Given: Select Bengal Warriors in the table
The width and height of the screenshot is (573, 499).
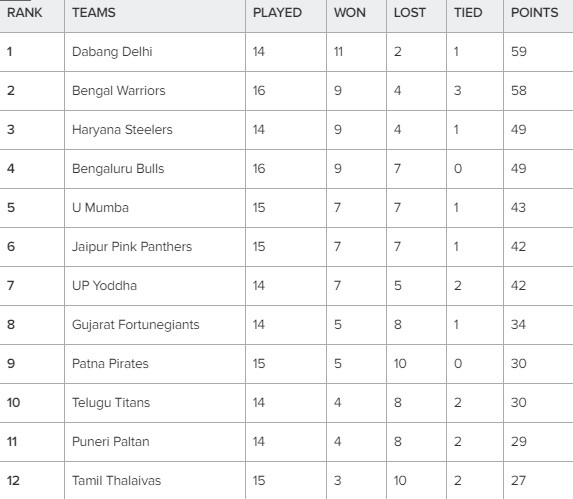Looking at the screenshot, I should click(119, 91).
